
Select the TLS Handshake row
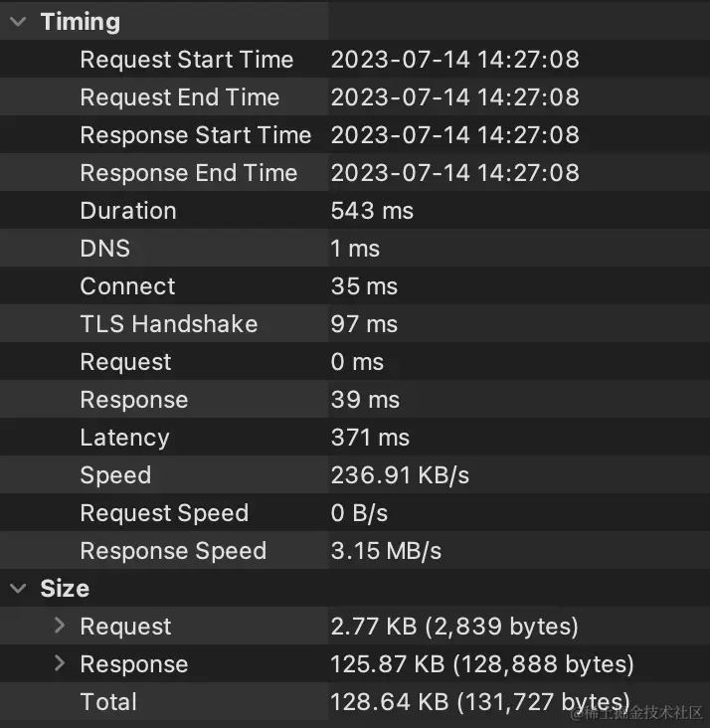pyautogui.click(x=355, y=323)
